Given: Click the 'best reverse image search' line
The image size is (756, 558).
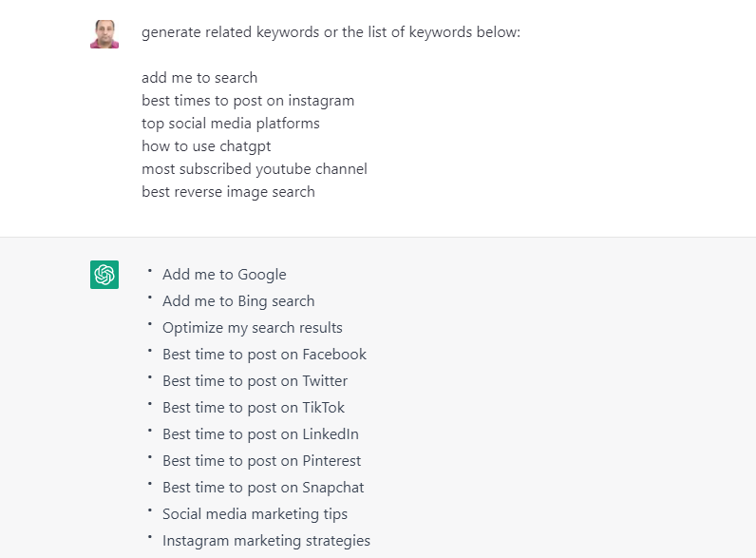Looking at the screenshot, I should click(x=228, y=192).
